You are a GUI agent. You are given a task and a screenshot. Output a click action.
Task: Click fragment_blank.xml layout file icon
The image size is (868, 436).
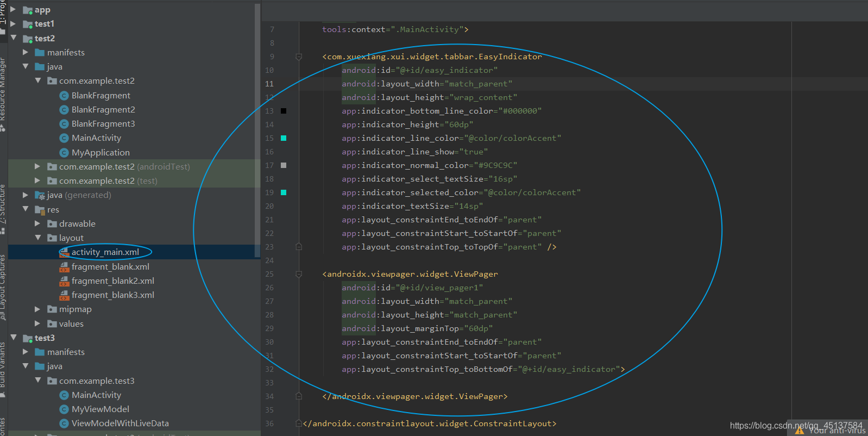click(x=64, y=267)
